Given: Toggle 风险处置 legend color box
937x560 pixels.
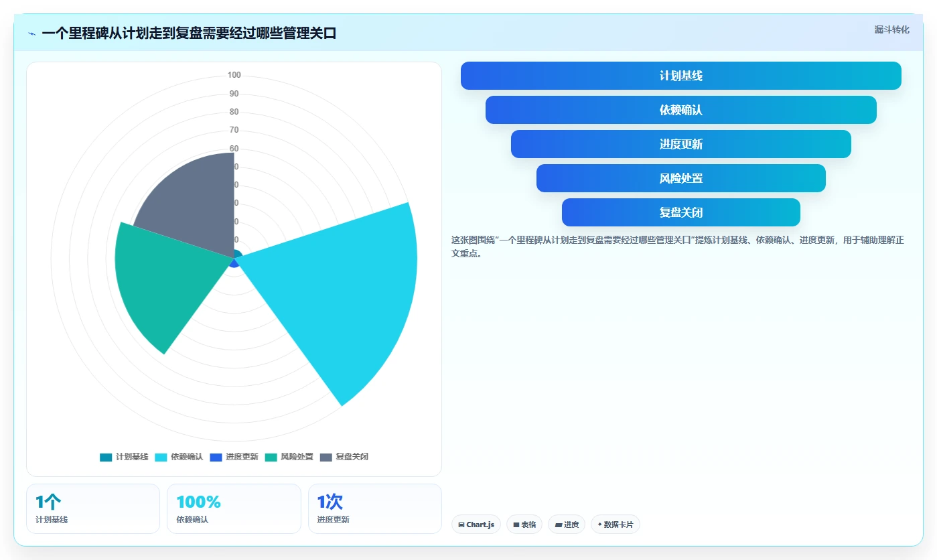Looking at the screenshot, I should pos(271,457).
